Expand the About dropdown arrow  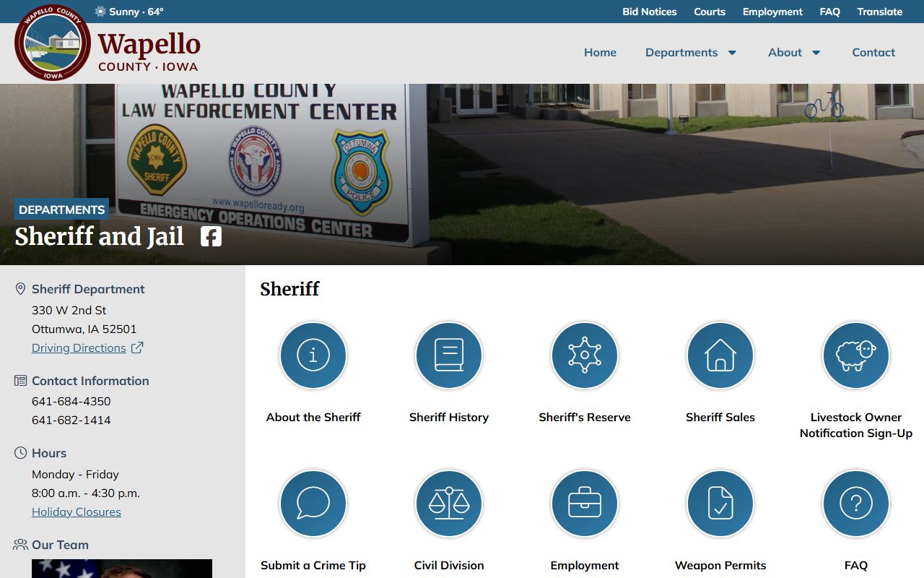816,53
